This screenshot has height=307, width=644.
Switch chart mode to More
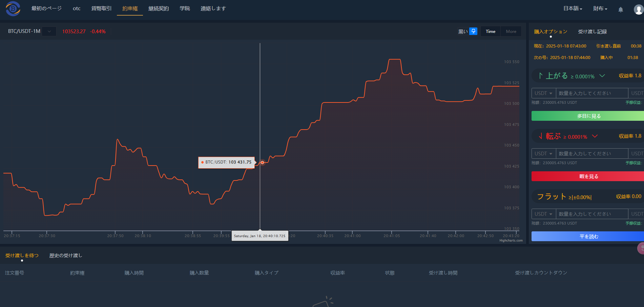tap(511, 32)
